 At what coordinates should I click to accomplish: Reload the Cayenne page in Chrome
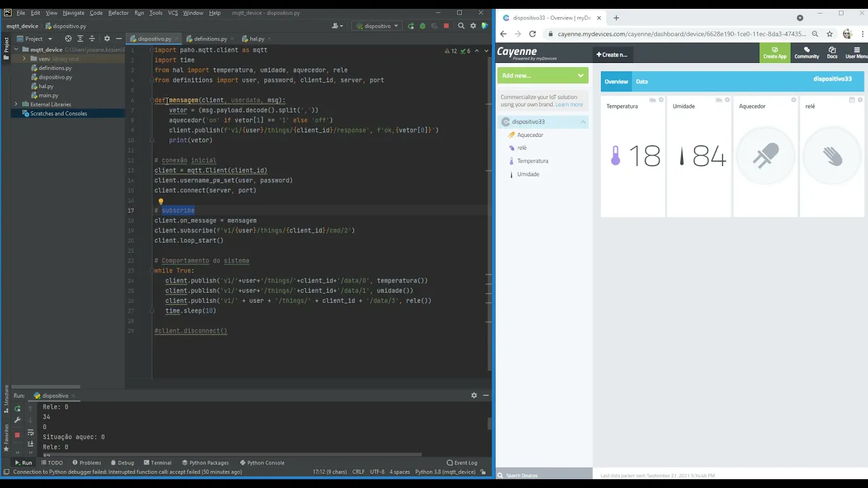coord(532,34)
